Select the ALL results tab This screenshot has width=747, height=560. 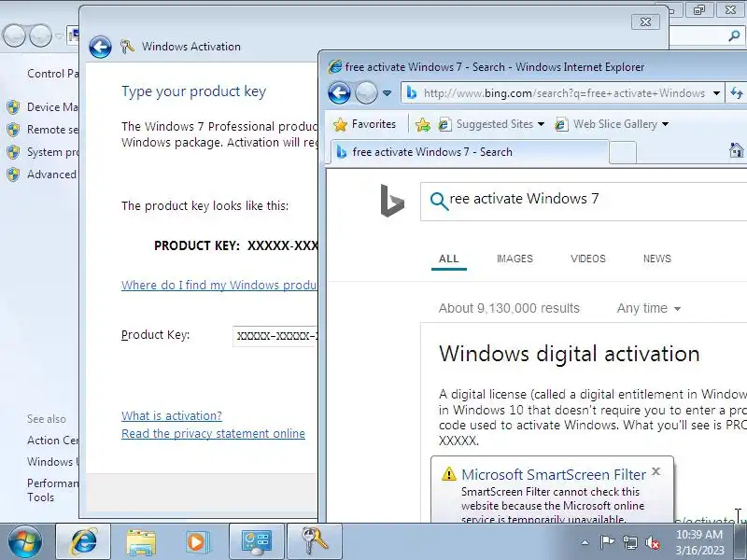pos(449,259)
